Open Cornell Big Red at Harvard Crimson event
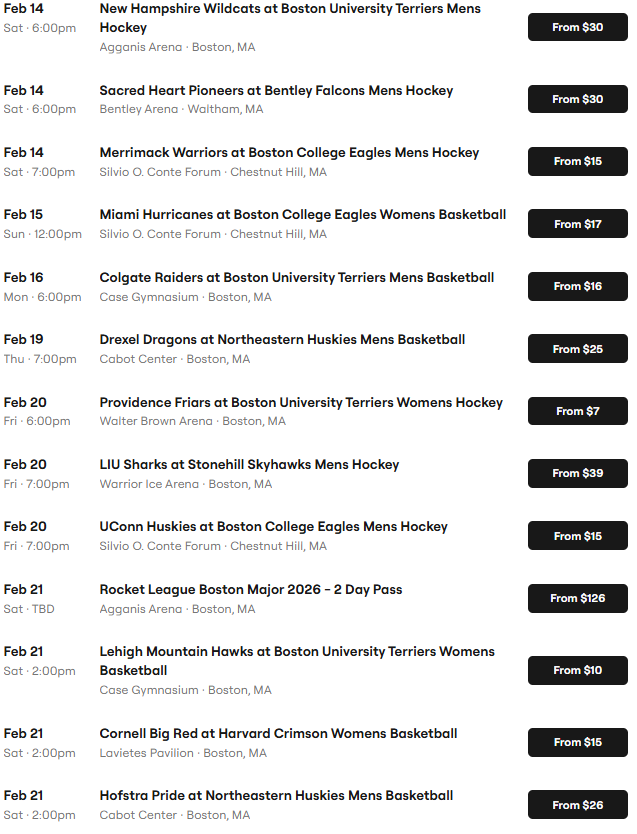 pos(278,734)
